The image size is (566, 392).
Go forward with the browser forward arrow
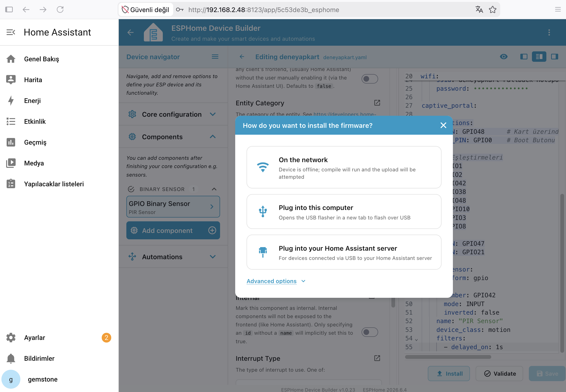click(x=43, y=9)
